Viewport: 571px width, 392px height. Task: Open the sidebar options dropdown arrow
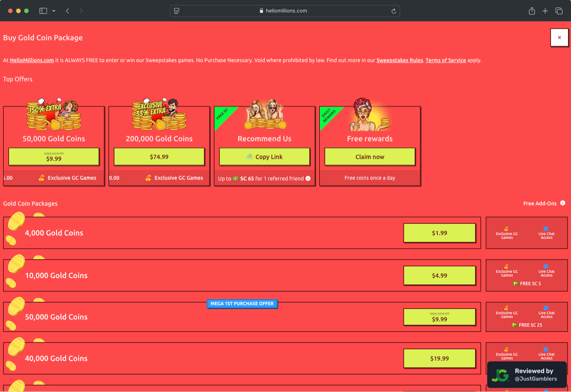(x=54, y=11)
